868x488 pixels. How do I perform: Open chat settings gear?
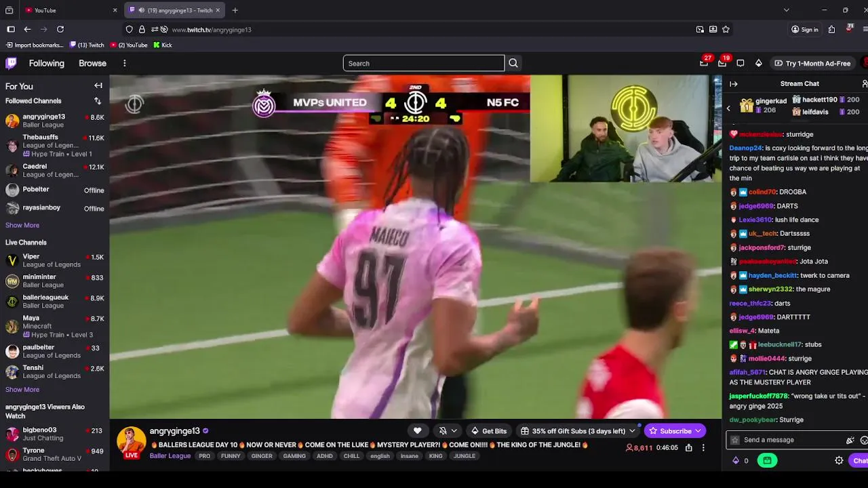839,460
